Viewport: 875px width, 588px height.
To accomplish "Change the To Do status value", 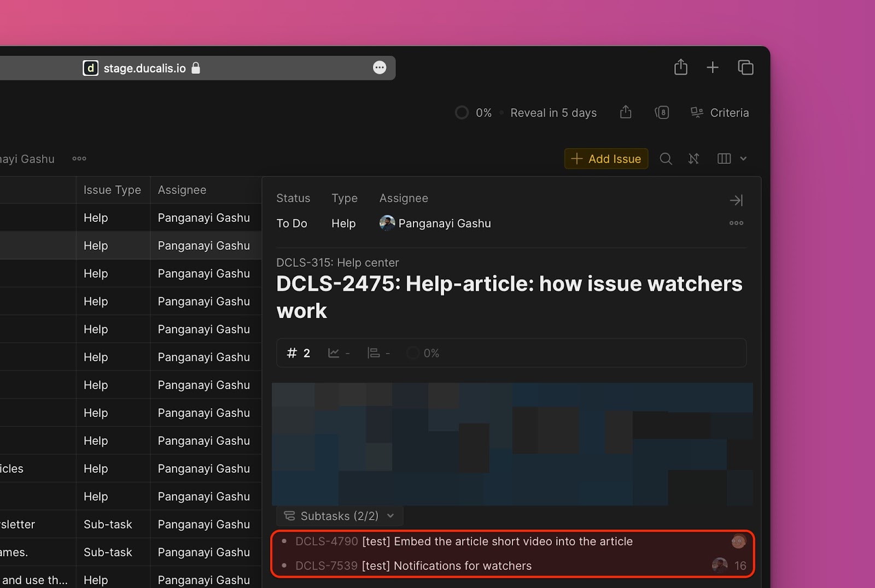I will tap(291, 223).
